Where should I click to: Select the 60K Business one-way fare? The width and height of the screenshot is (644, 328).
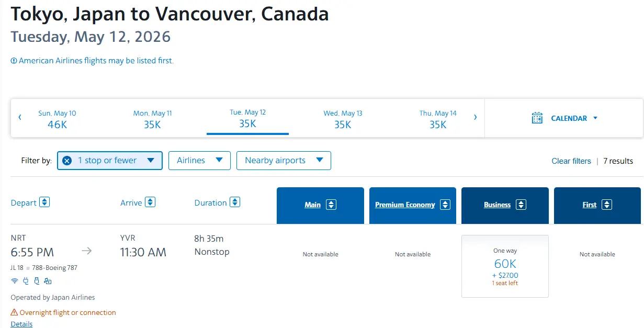coord(505,266)
